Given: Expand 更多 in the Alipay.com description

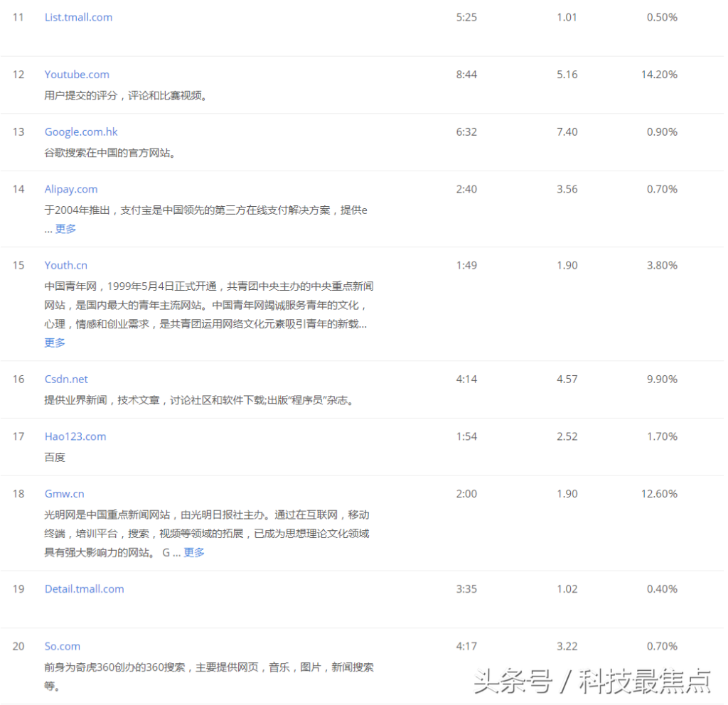Looking at the screenshot, I should [x=65, y=228].
